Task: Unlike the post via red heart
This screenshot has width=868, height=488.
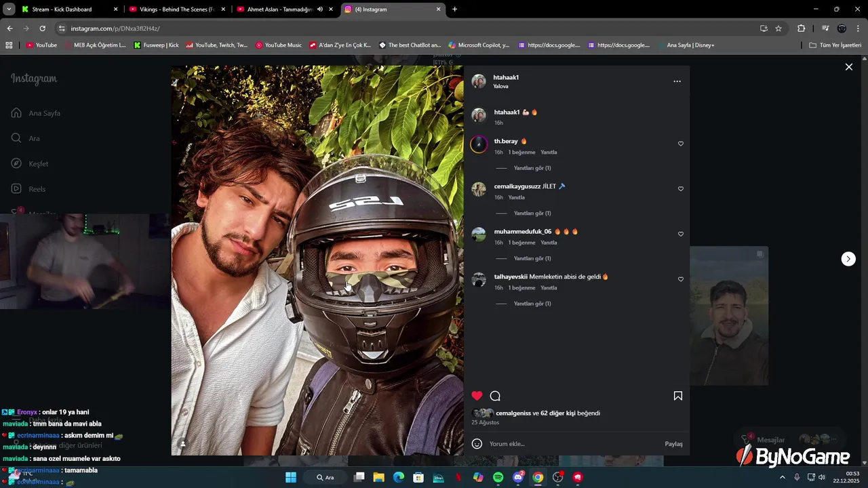Action: pyautogui.click(x=477, y=396)
